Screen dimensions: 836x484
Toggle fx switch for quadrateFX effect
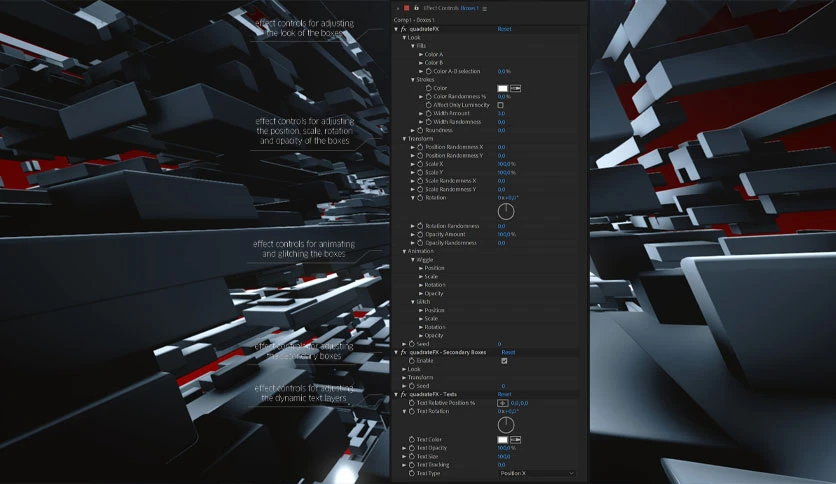click(404, 29)
